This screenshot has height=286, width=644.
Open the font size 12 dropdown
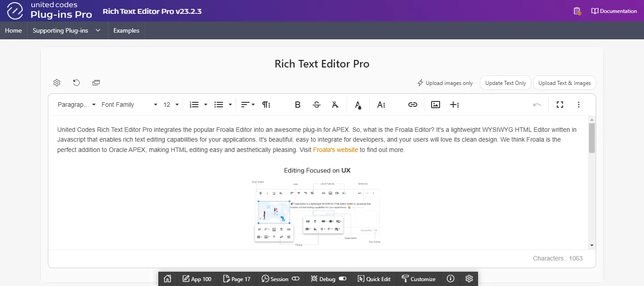click(x=171, y=105)
